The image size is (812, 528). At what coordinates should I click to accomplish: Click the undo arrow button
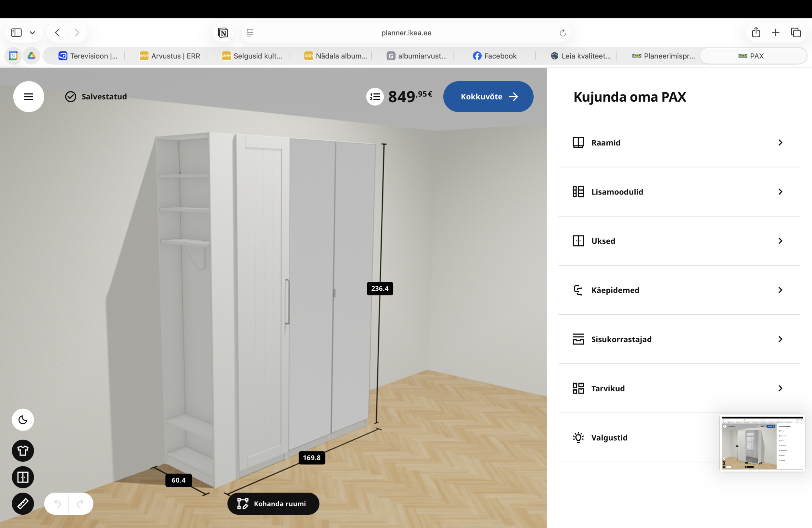[57, 503]
